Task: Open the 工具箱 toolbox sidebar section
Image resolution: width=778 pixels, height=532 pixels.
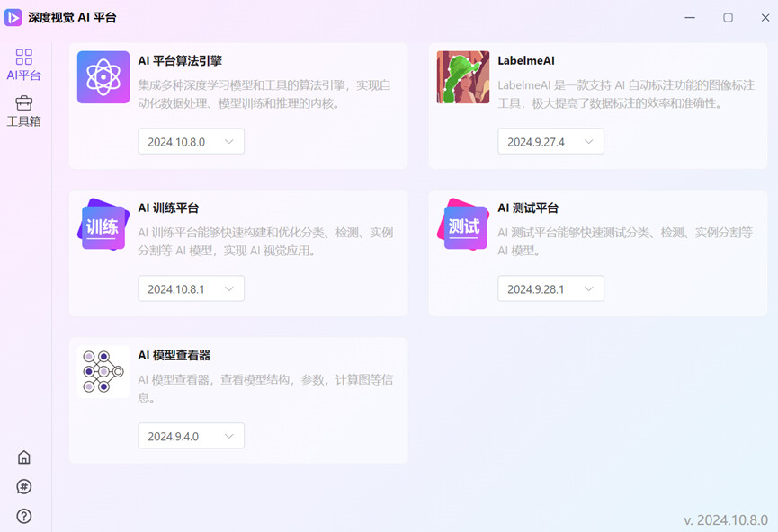Action: (23, 111)
